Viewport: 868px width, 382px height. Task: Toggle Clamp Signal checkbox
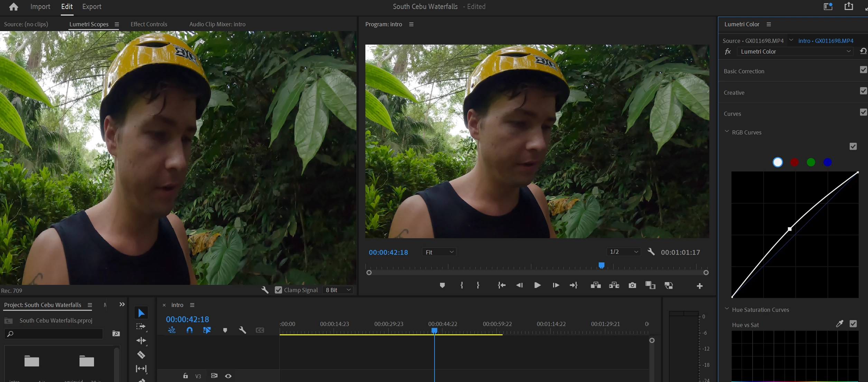click(x=278, y=290)
